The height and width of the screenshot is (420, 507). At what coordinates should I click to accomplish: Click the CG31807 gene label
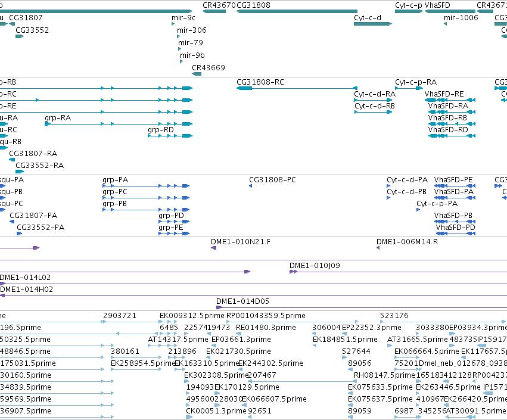(x=26, y=18)
